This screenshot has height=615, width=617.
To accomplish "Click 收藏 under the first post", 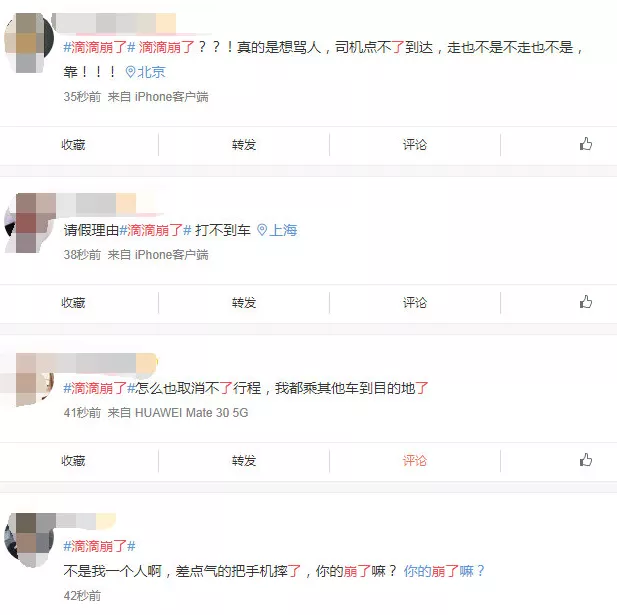I will [x=73, y=145].
